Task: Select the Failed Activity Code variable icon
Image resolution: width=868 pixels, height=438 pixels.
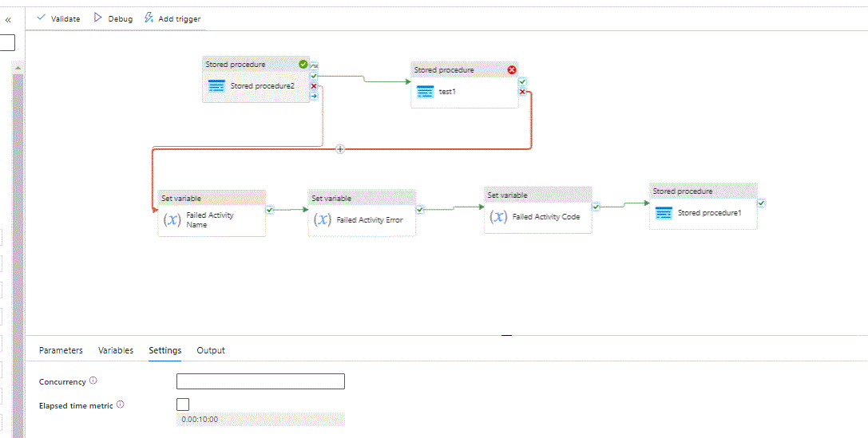Action: coord(498,216)
